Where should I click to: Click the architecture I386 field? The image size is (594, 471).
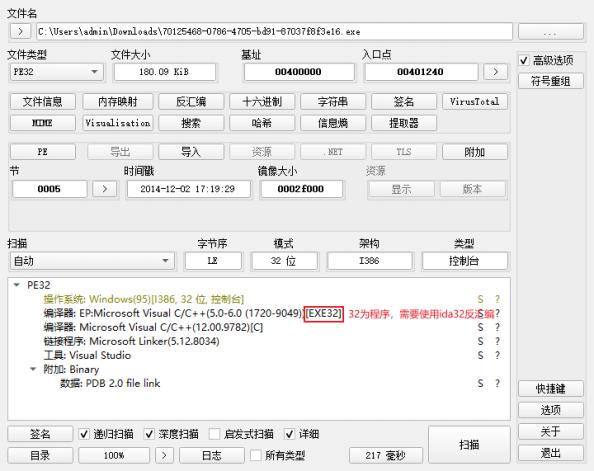click(x=369, y=261)
